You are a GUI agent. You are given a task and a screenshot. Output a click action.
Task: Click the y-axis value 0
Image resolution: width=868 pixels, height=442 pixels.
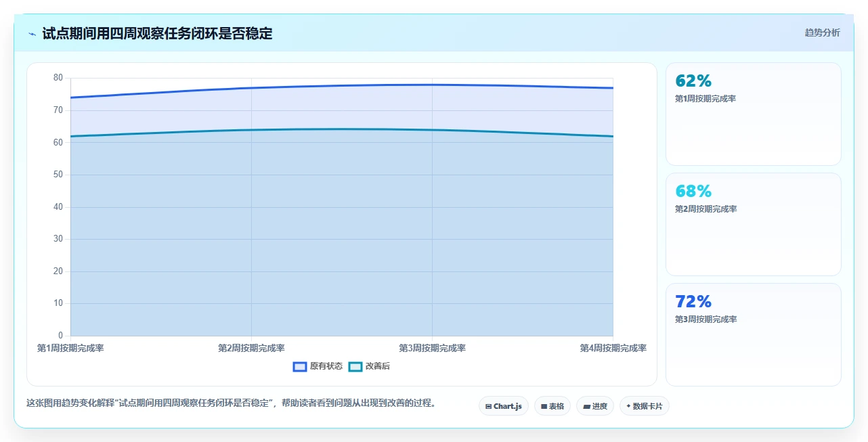coord(60,336)
